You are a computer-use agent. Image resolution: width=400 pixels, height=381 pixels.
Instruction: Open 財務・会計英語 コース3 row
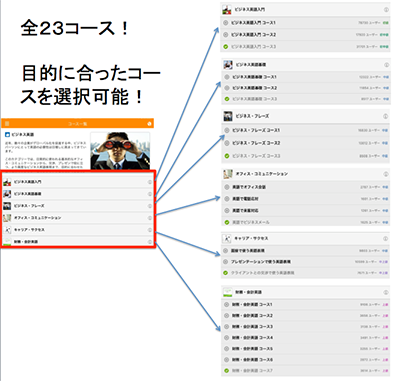click(306, 326)
